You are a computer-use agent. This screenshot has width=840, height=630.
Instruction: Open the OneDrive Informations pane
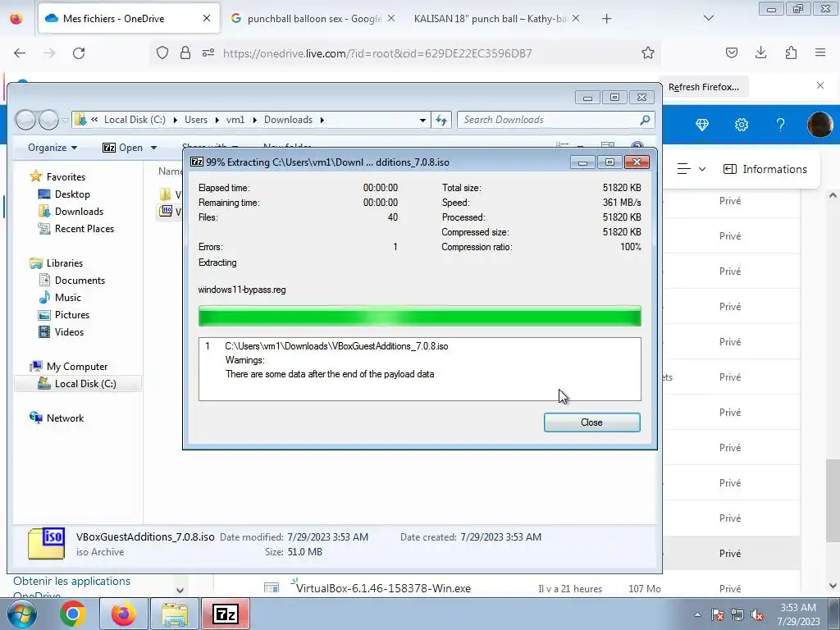pyautogui.click(x=765, y=169)
